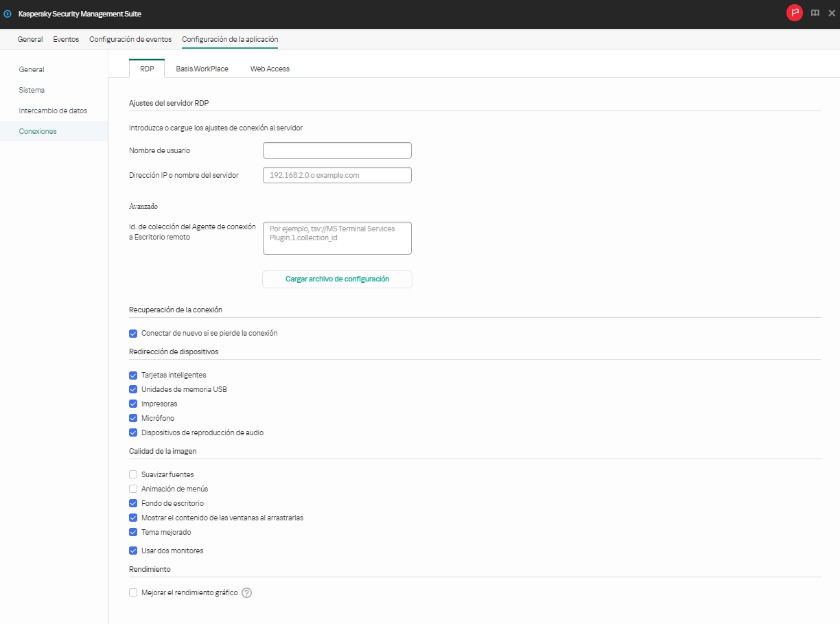This screenshot has height=624, width=840.
Task: Enable Mejorar el rendimiento gráfico
Action: coord(132,592)
